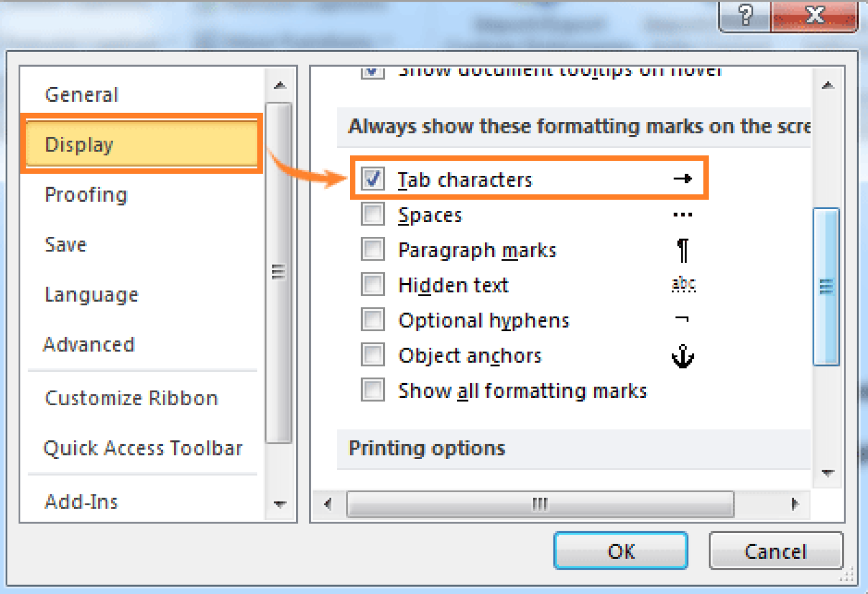
Task: Click the paragraph mark pilcrow symbol
Action: click(682, 250)
